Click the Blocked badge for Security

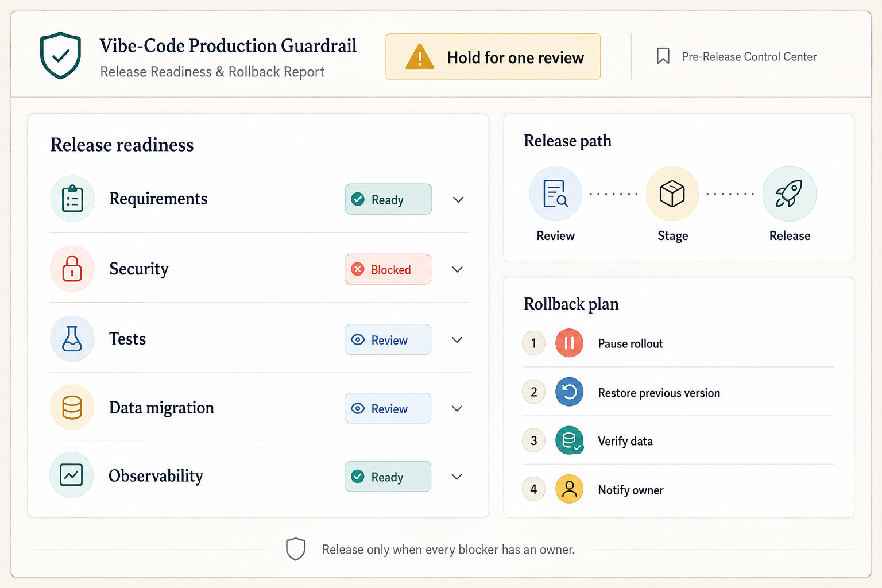tap(388, 269)
